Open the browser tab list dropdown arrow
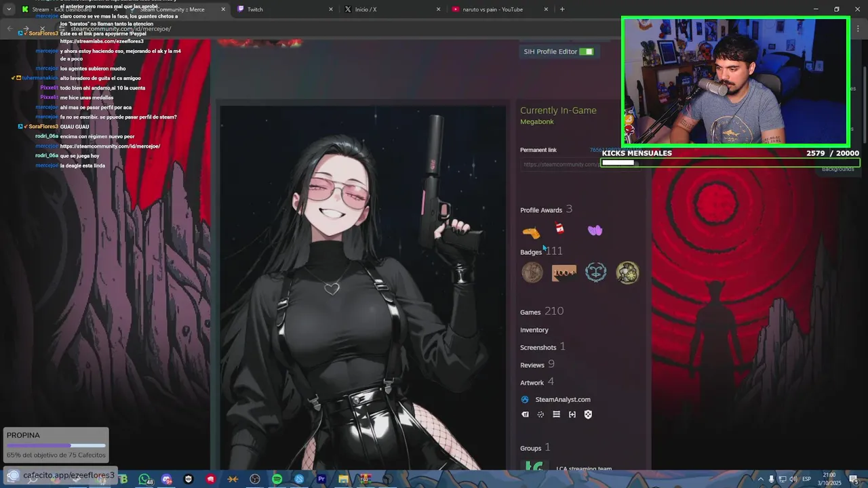This screenshot has width=868, height=488. pyautogui.click(x=9, y=9)
